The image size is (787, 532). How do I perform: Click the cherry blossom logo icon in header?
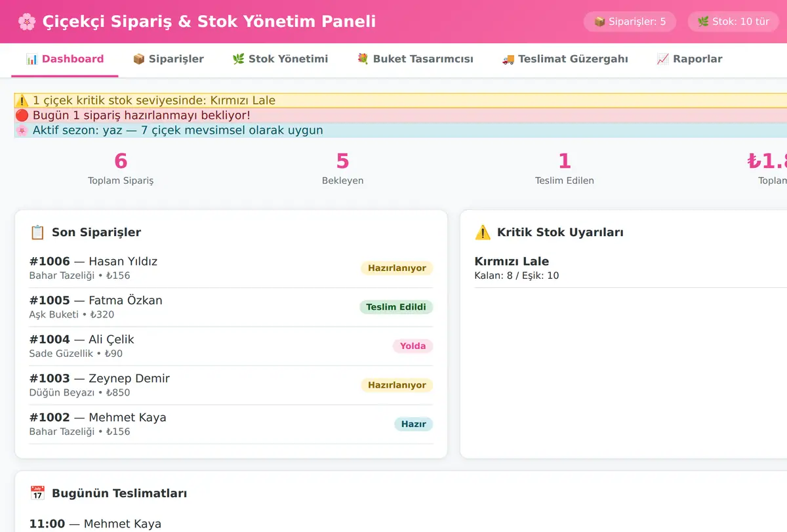tap(27, 22)
